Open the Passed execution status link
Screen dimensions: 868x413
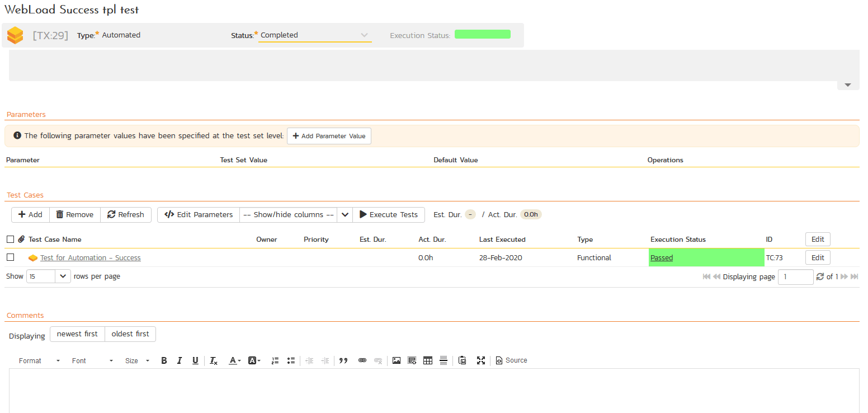[x=662, y=258]
